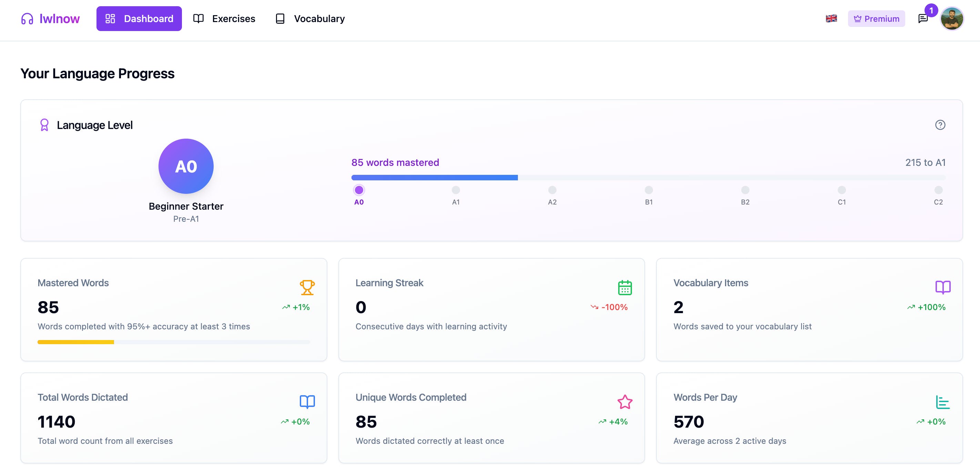Click the Mastered Words trophy icon
980x469 pixels.
tap(307, 287)
